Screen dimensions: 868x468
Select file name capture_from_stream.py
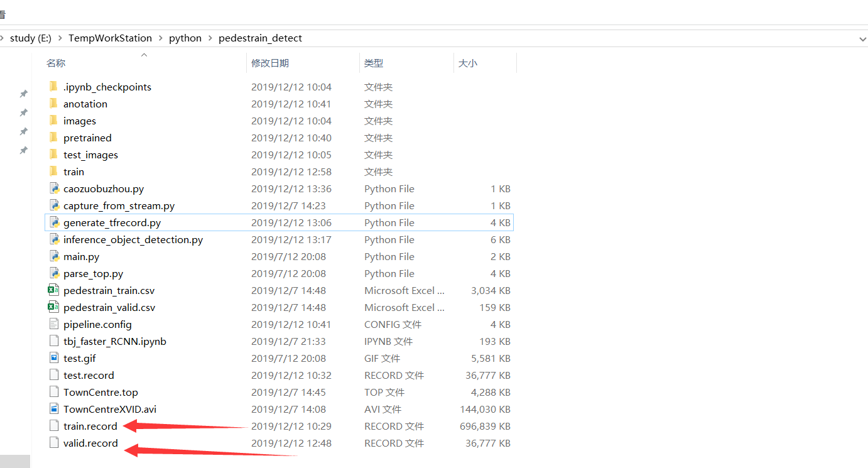pyautogui.click(x=119, y=205)
